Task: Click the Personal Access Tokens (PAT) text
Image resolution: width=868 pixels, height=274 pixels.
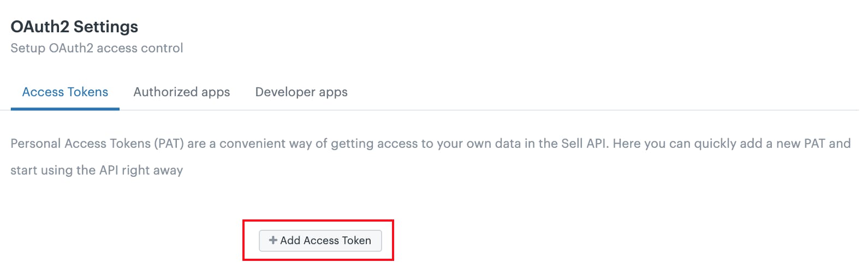Action: point(97,144)
